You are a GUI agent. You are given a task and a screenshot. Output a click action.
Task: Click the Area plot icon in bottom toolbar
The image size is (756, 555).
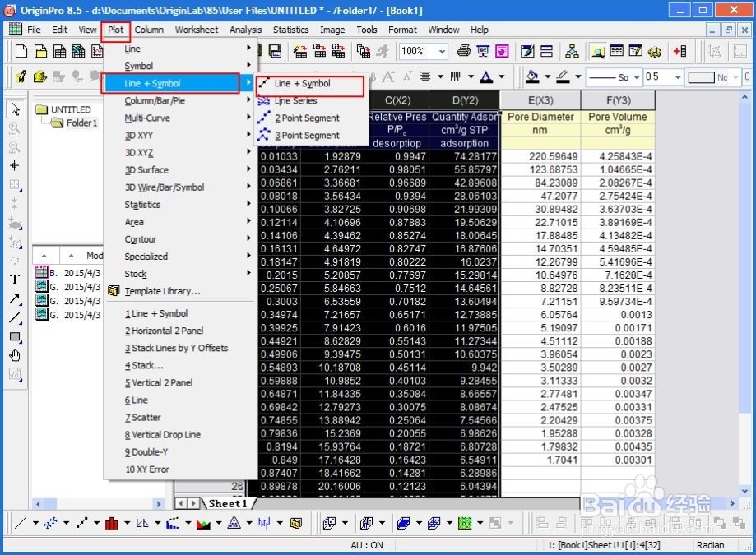(x=203, y=523)
